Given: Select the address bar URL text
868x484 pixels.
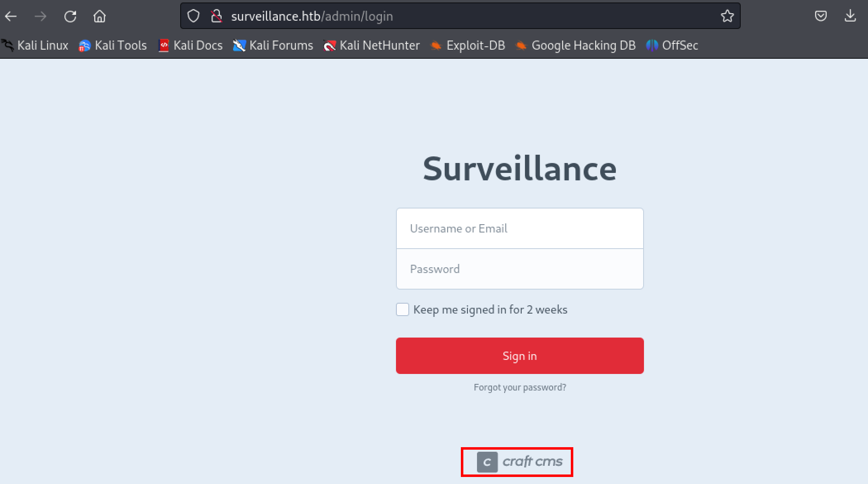Looking at the screenshot, I should point(312,16).
